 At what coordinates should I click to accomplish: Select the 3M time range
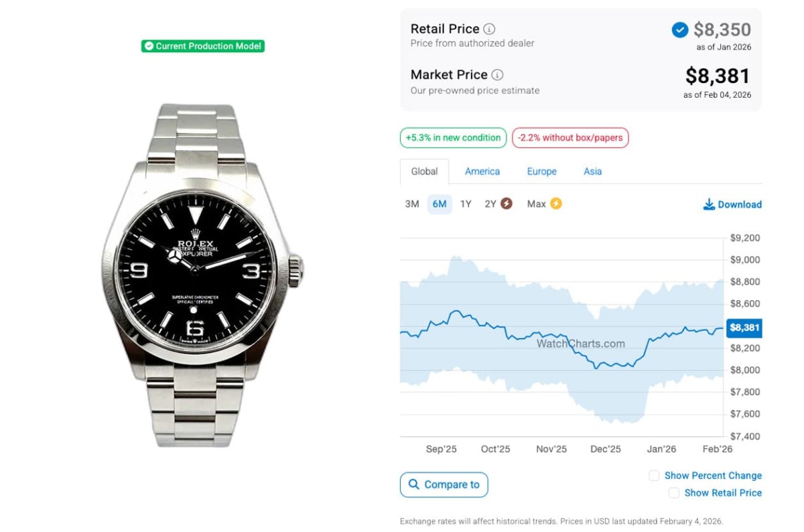[x=412, y=204]
